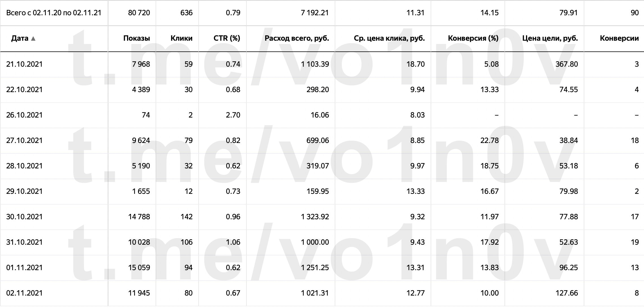Sort by Расход всего, руб. header

(x=297, y=38)
